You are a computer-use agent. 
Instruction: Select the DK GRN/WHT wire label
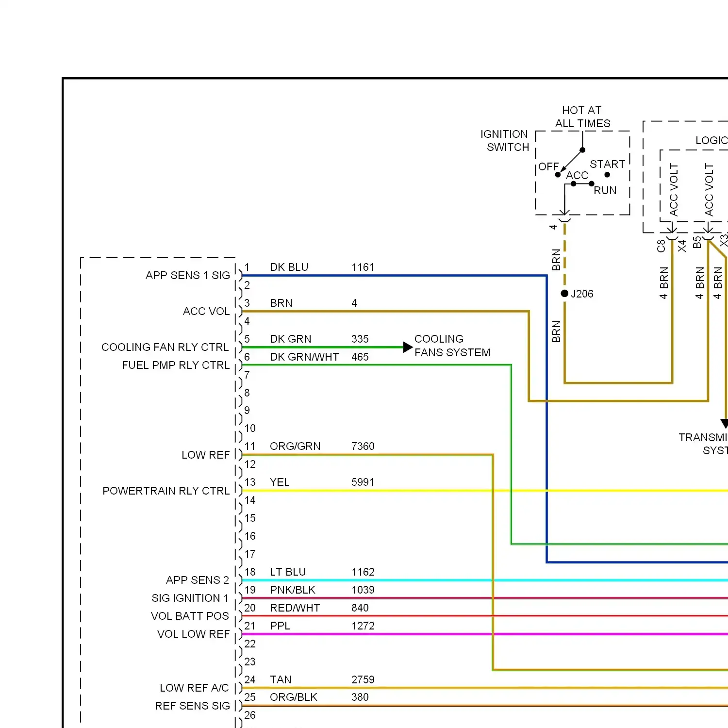[x=304, y=357]
